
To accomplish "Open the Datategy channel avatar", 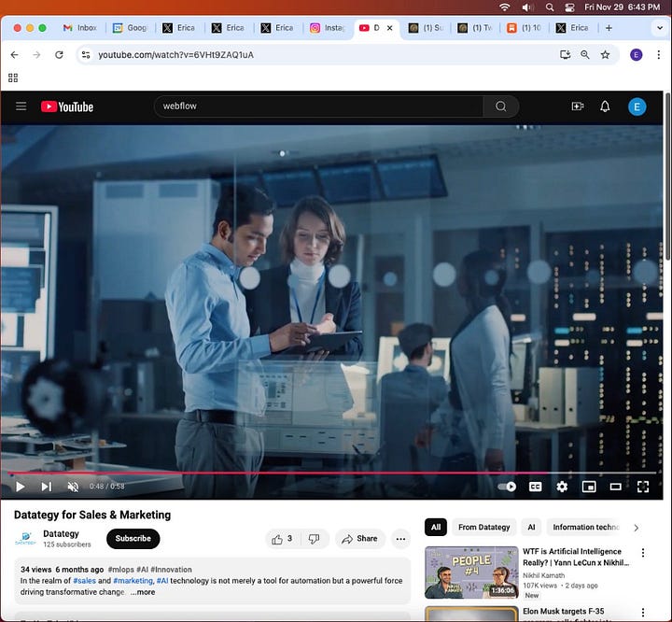I will 26,539.
